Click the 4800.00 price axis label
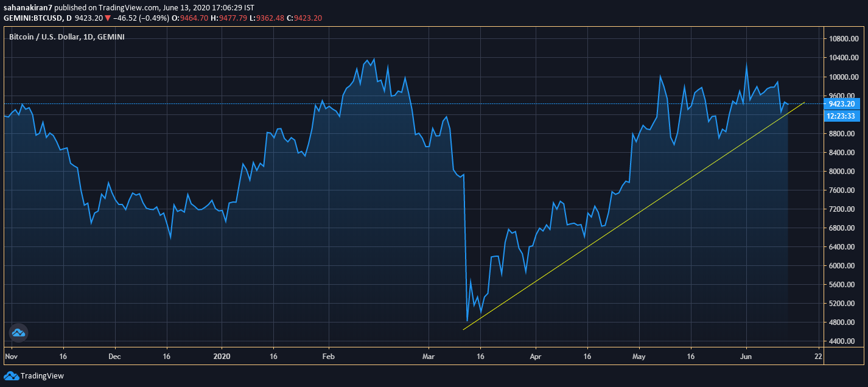 [842, 322]
